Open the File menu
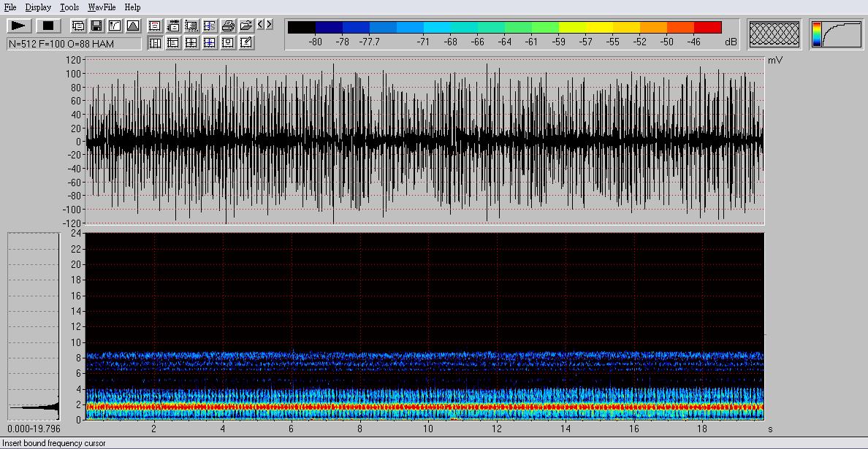 tap(10, 7)
